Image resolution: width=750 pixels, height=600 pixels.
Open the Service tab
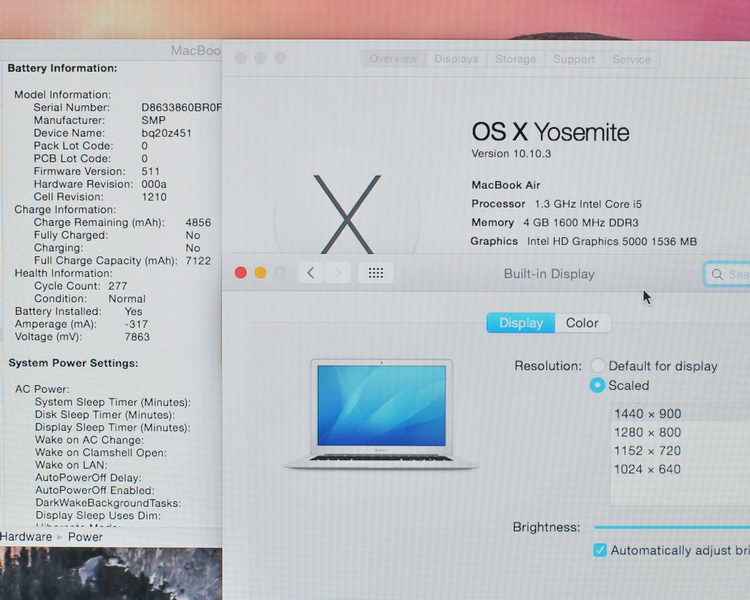[x=631, y=59]
